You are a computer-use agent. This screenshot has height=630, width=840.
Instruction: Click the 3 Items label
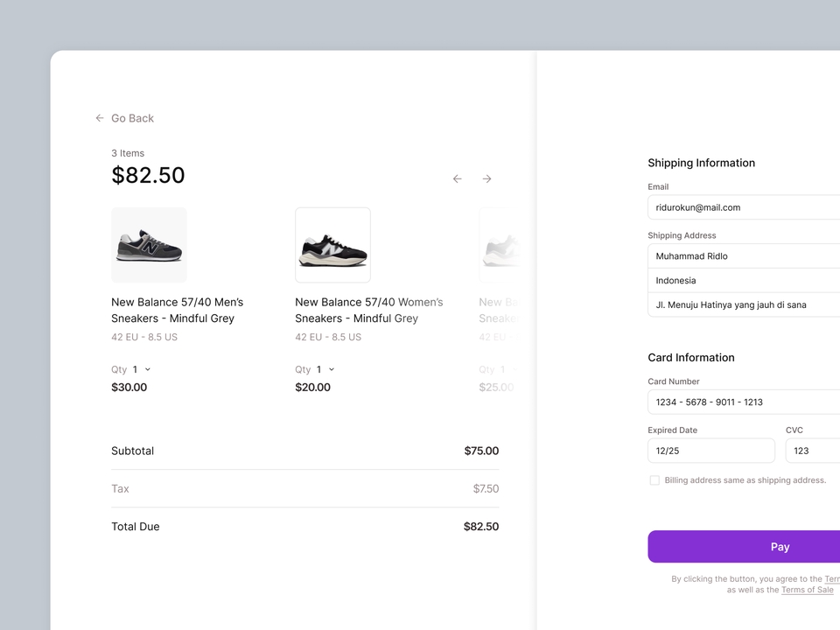128,153
